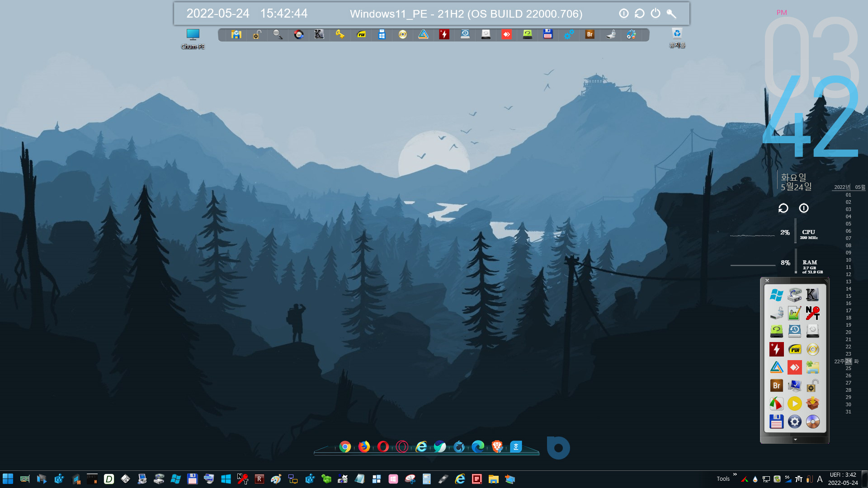
Task: Open the red R icon in taskbar
Action: tap(259, 479)
